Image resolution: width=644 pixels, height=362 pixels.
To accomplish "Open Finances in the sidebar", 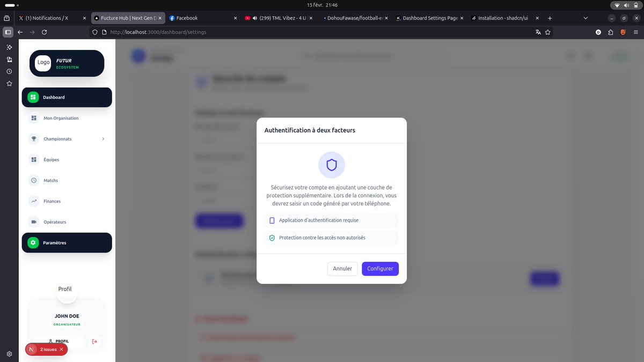I will 67,201.
